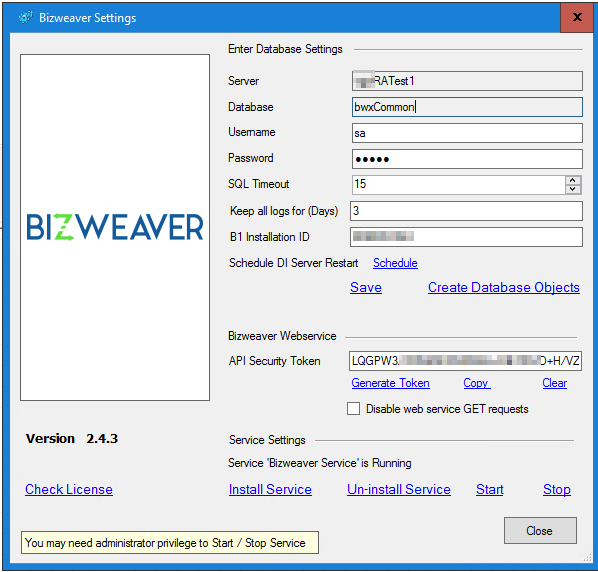Select the API Security Token field
Image resolution: width=598 pixels, height=572 pixels.
click(465, 361)
